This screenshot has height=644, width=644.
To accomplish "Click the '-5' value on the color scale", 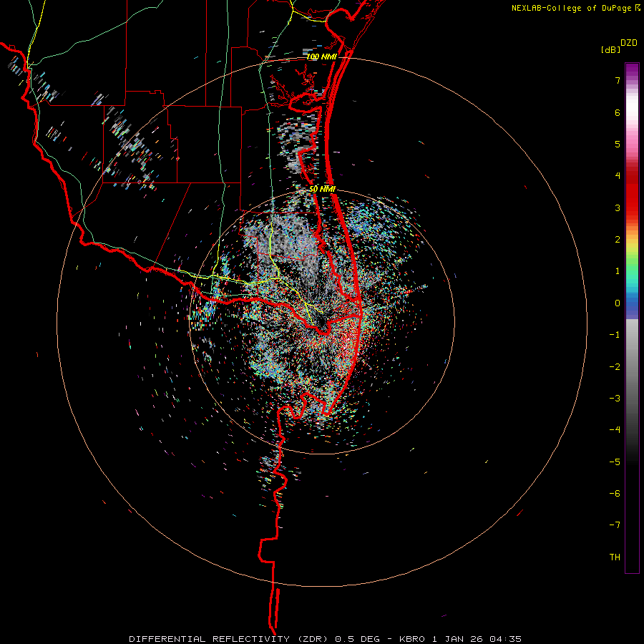I will point(615,462).
